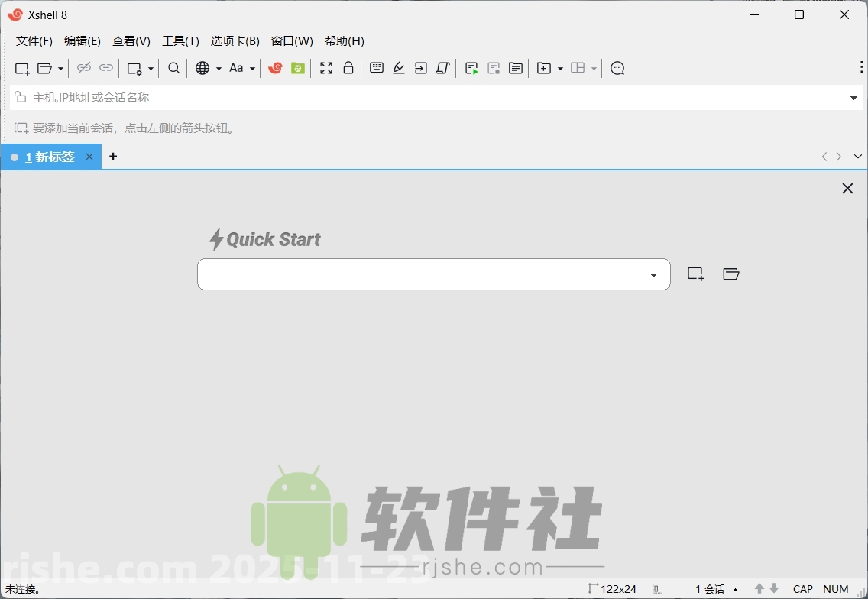Select the Find toolbar icon

click(173, 68)
